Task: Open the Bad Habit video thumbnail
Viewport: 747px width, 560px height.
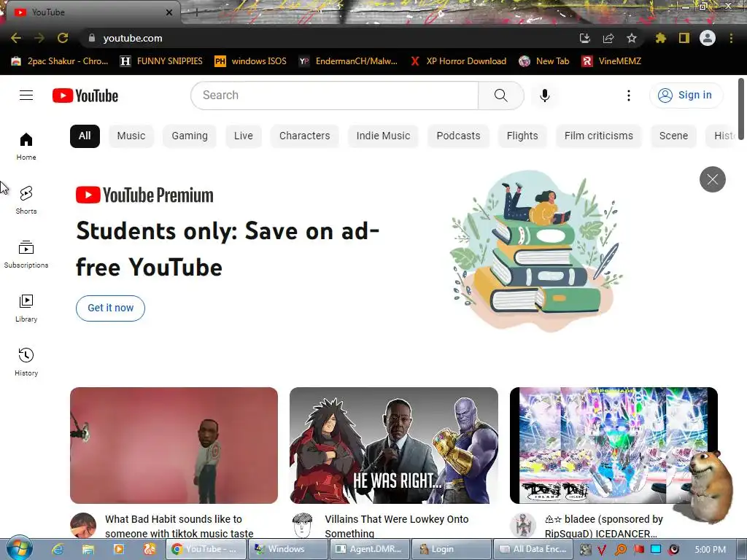Action: point(174,446)
